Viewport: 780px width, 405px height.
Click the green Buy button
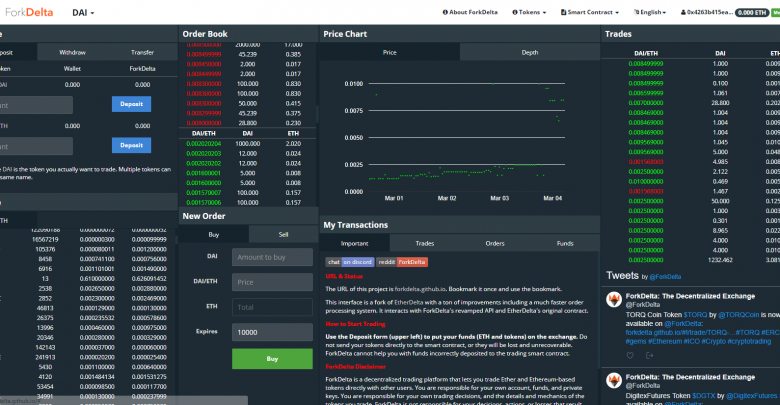point(272,359)
